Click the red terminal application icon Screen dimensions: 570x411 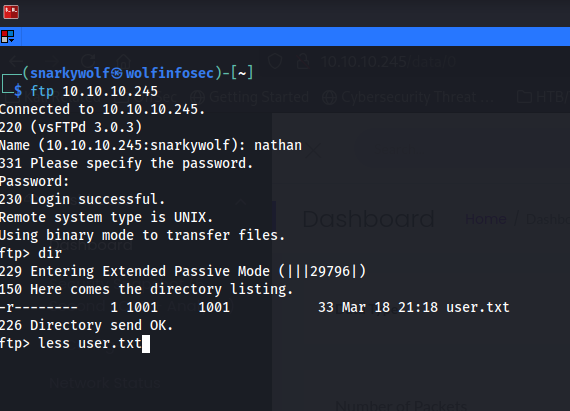pos(11,12)
